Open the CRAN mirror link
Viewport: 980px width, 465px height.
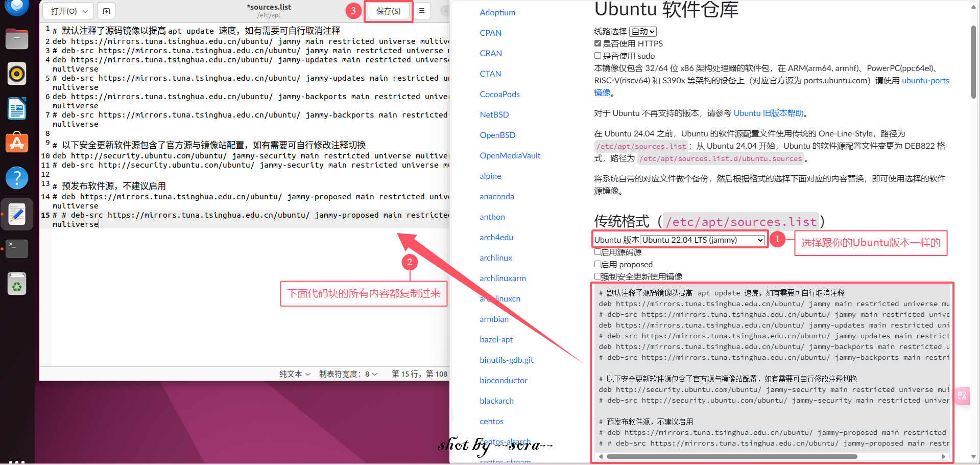point(491,53)
